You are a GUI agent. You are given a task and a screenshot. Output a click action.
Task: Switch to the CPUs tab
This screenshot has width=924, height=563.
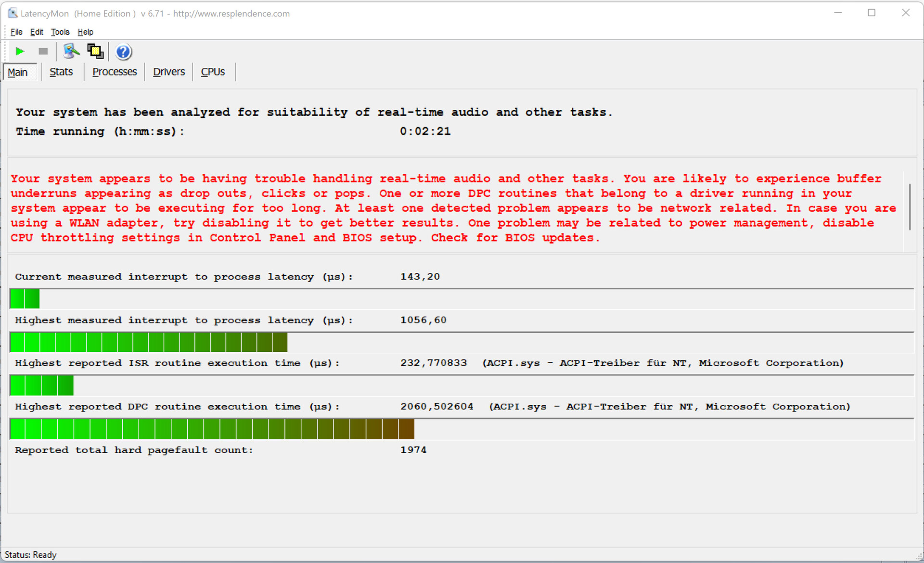click(x=213, y=72)
